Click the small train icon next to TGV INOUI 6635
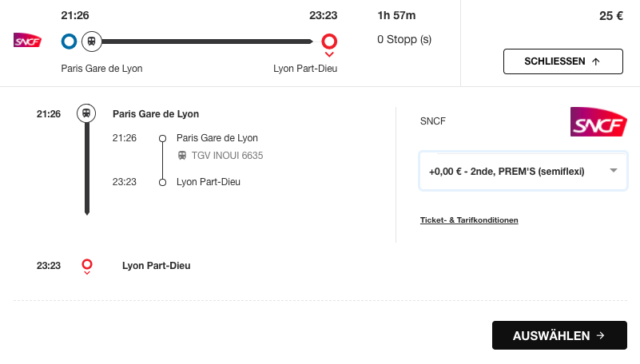640x364 pixels. click(x=182, y=156)
